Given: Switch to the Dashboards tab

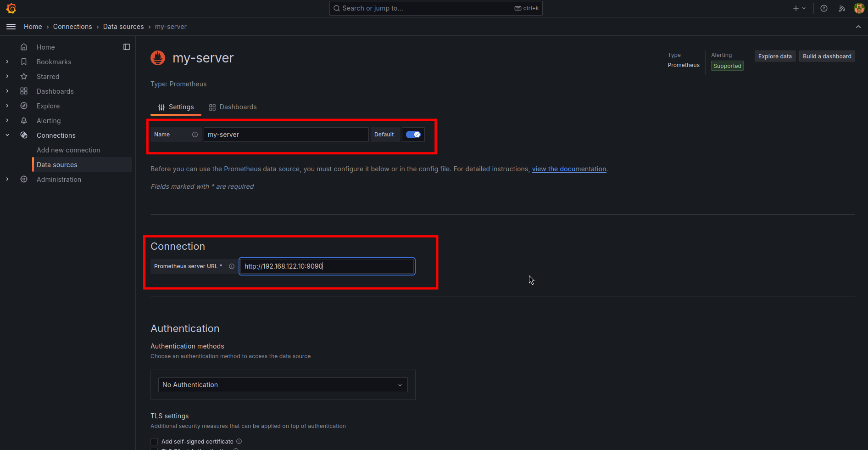Looking at the screenshot, I should (x=233, y=107).
